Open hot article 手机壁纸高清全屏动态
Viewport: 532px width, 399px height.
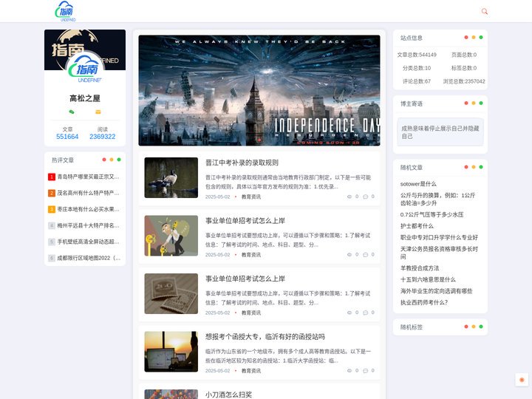tap(88, 242)
